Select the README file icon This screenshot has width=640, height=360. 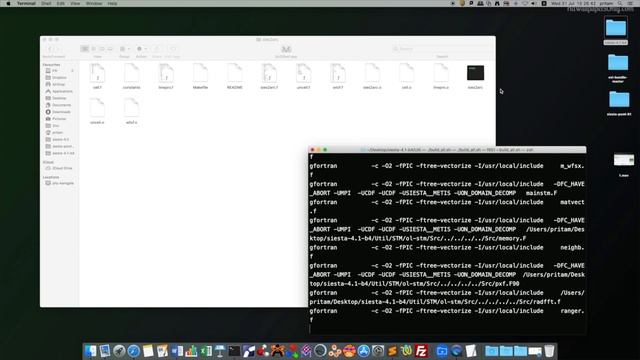[x=235, y=74]
